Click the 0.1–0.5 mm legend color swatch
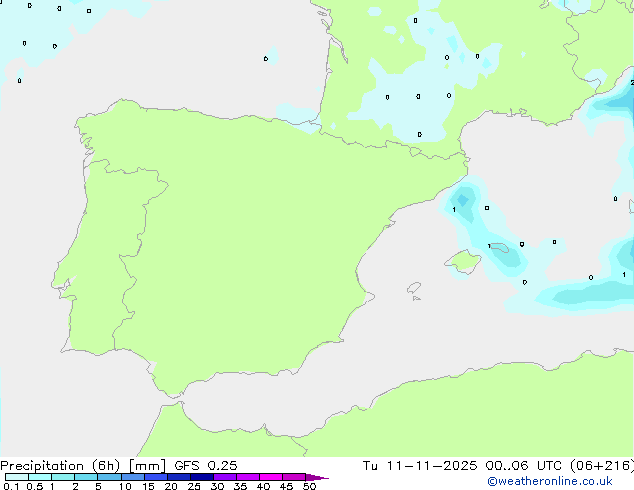This screenshot has width=634, height=490. [17, 477]
